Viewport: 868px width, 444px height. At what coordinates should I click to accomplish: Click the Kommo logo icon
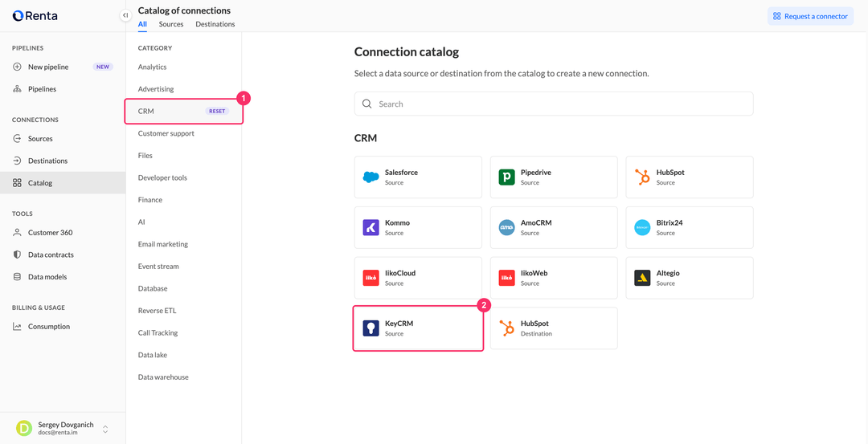(x=371, y=227)
